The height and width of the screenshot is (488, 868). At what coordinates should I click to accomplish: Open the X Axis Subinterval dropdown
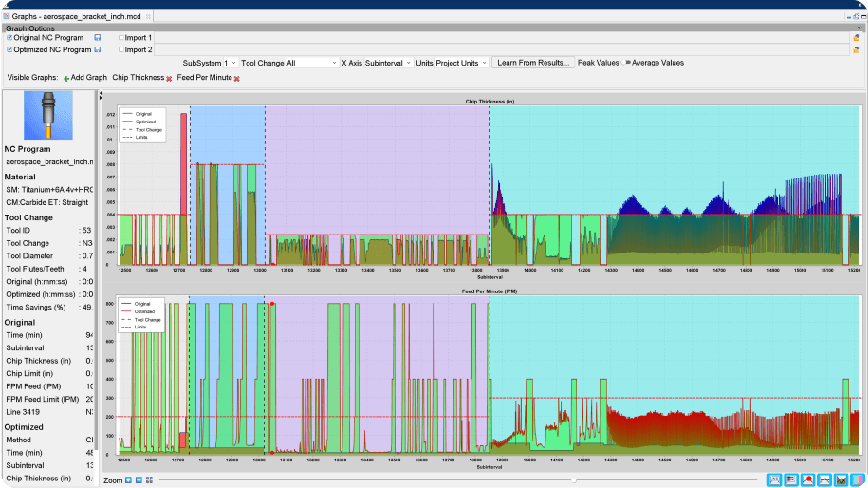click(387, 63)
